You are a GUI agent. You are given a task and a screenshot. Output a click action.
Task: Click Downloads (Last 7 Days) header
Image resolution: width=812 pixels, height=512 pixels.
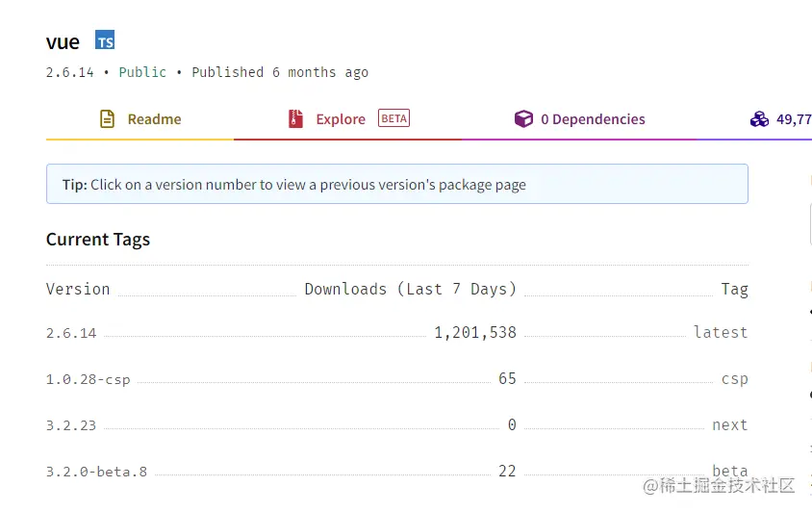point(411,289)
